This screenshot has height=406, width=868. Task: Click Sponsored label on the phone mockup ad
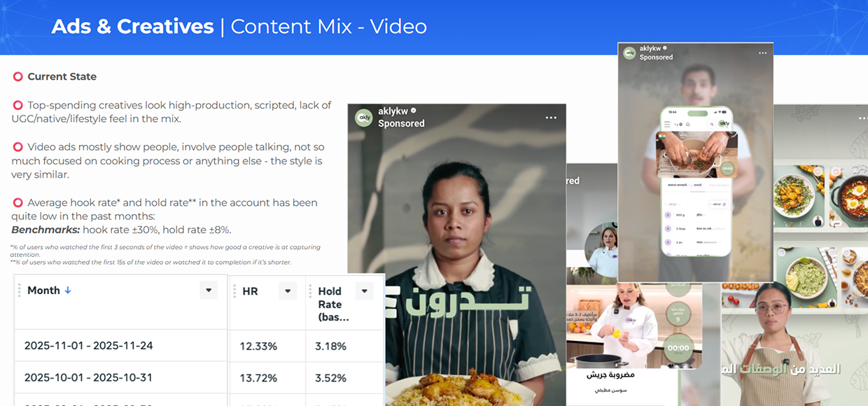[656, 58]
